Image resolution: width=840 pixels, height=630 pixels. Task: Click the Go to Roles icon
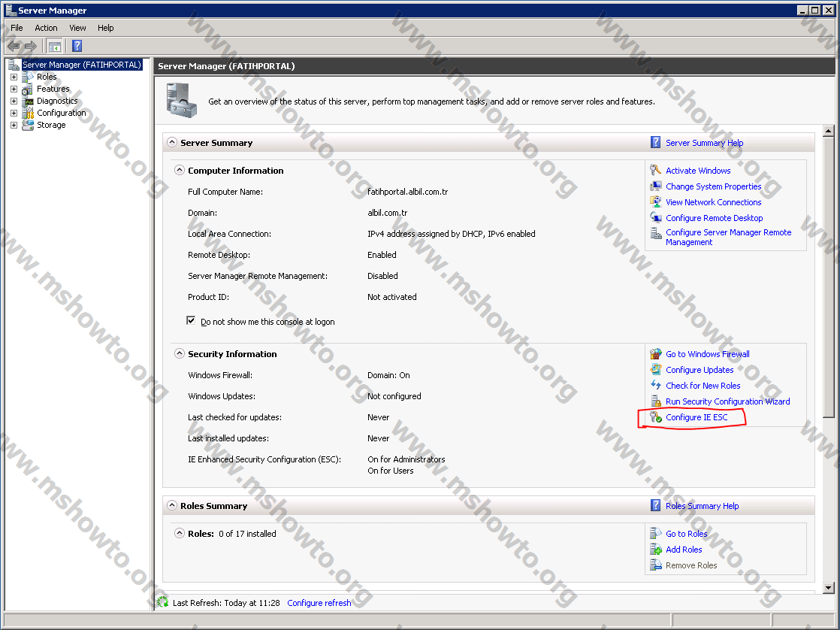pos(656,534)
